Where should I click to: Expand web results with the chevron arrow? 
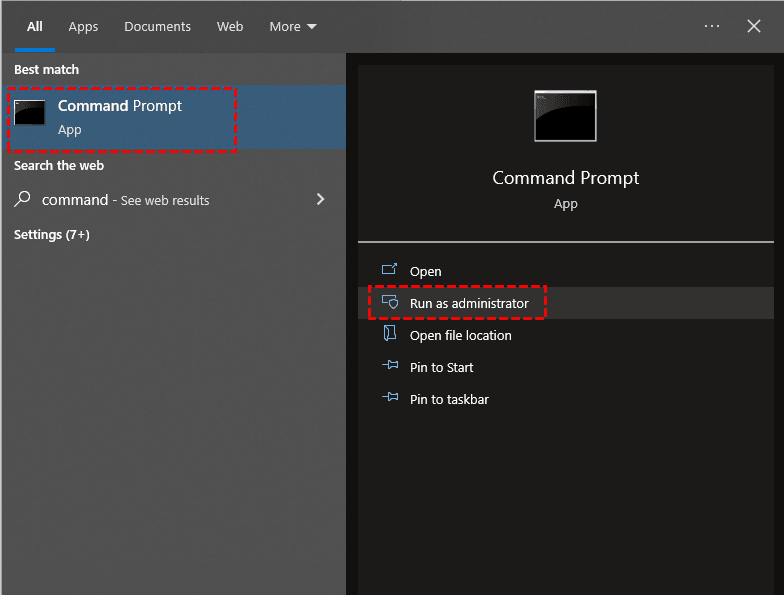click(321, 199)
